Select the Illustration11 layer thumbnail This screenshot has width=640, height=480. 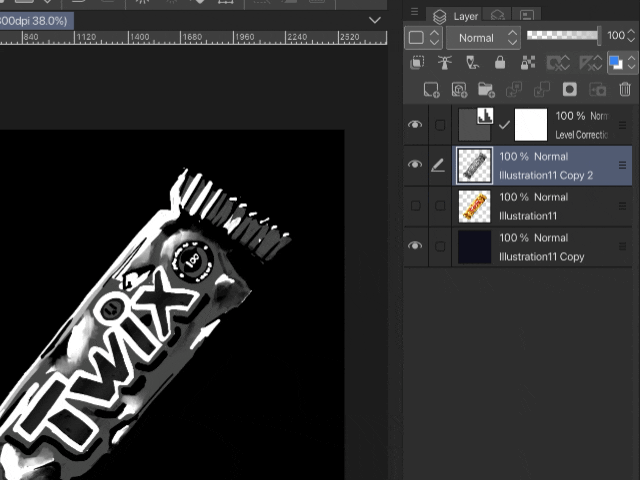[x=474, y=206]
